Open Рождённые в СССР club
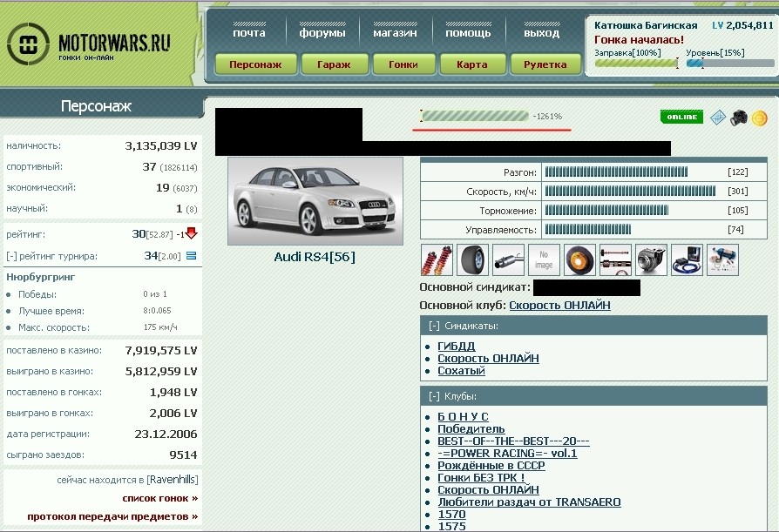Viewport: 779px width, 532px height. pos(491,466)
